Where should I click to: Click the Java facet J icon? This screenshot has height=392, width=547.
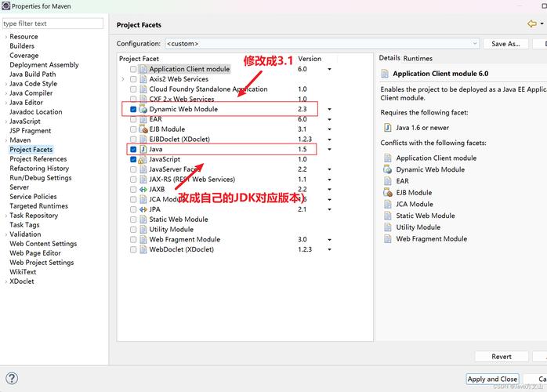(143, 150)
